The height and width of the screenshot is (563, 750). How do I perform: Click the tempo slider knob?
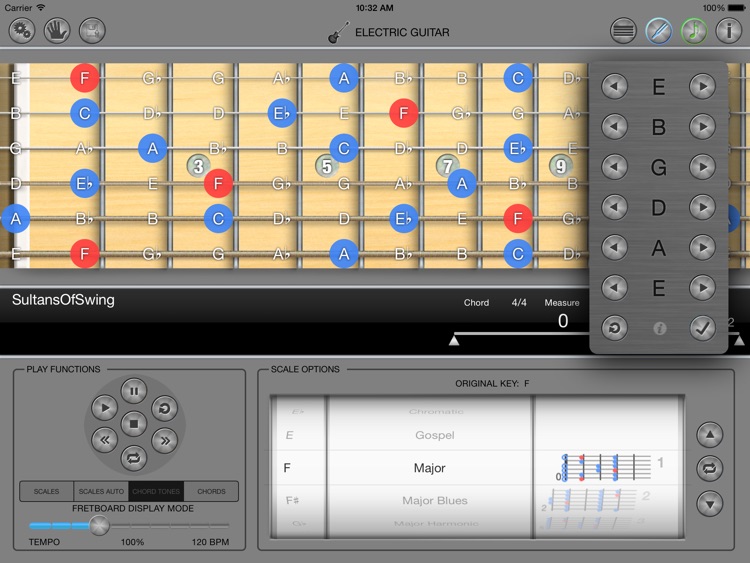[99, 525]
